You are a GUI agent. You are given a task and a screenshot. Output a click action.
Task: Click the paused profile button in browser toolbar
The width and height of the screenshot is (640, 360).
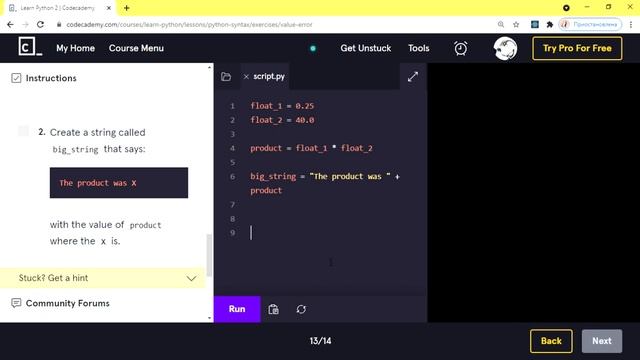point(590,24)
